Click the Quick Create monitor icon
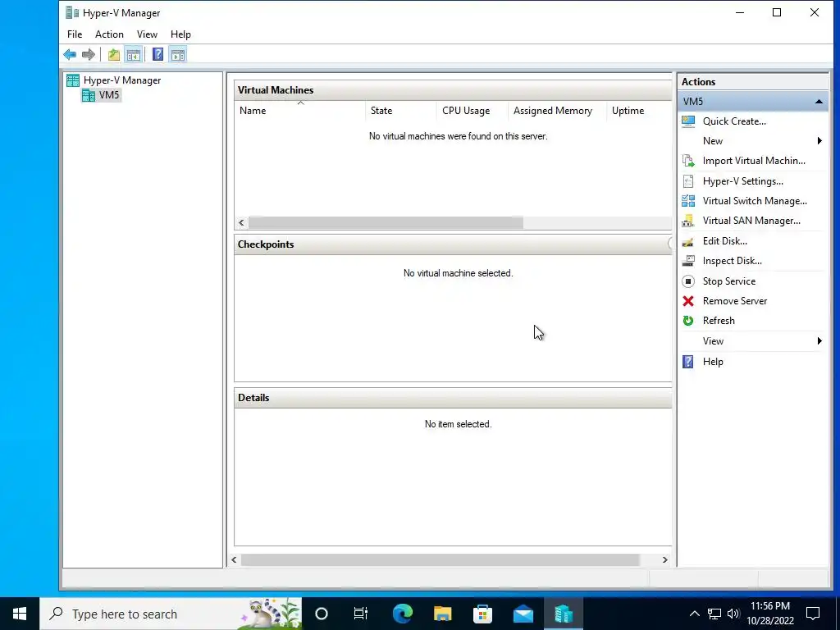 pos(688,121)
